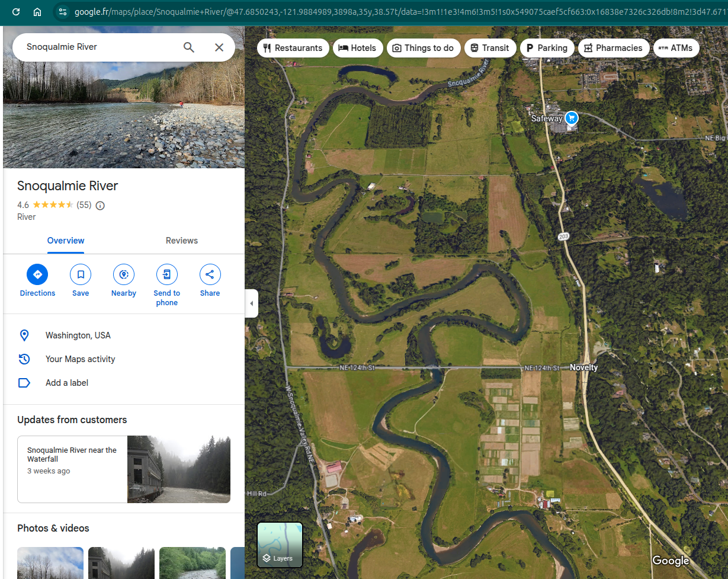Click Send to phone icon
728x579 pixels.
point(167,275)
